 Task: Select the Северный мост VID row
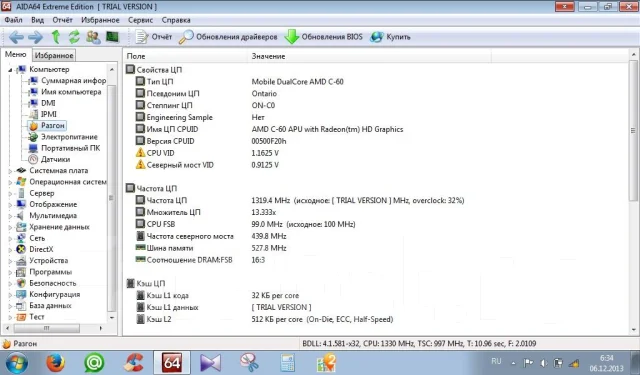[376, 165]
